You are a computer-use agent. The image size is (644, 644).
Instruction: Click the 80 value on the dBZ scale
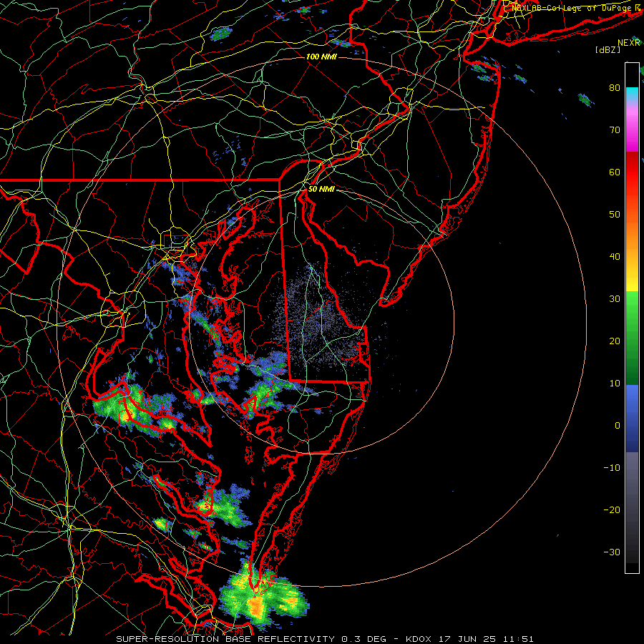coord(615,88)
